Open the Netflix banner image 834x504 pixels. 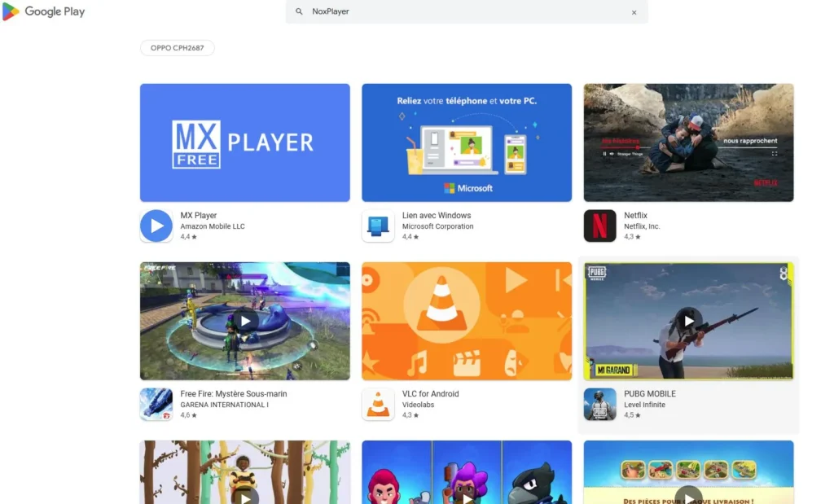point(688,142)
